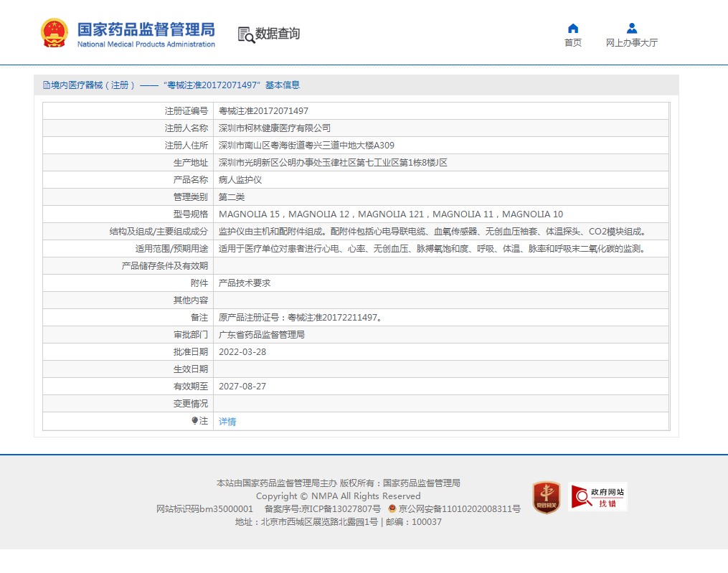Click 本站由国家药品监督管理局主办 footer line

tap(339, 483)
